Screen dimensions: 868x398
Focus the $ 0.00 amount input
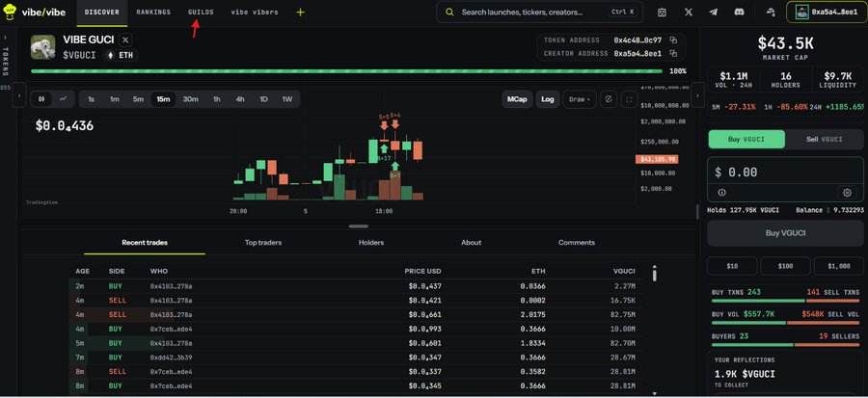tap(785, 172)
